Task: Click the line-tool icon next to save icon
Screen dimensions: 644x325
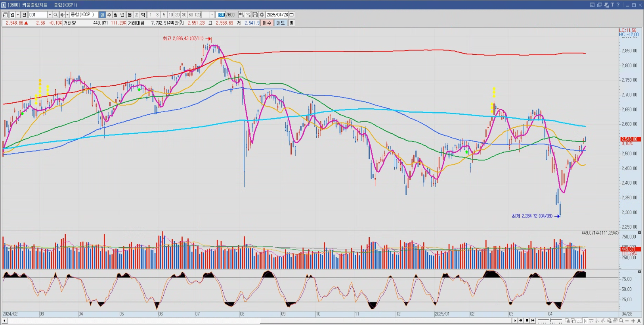Action: click(248, 15)
